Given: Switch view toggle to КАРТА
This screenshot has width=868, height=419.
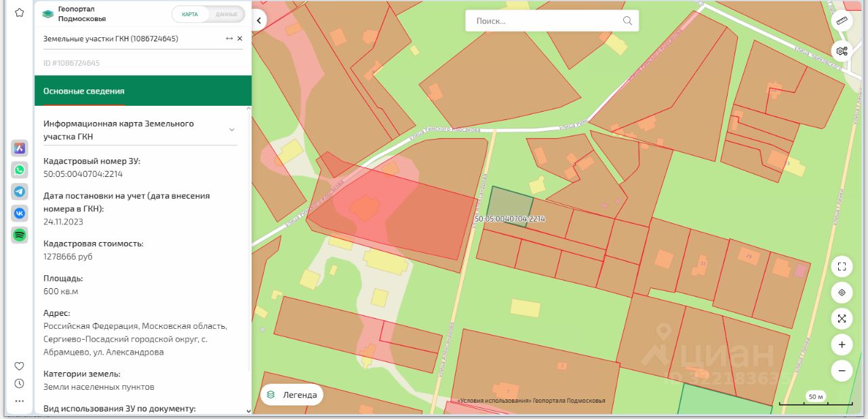Looking at the screenshot, I should pos(190,14).
